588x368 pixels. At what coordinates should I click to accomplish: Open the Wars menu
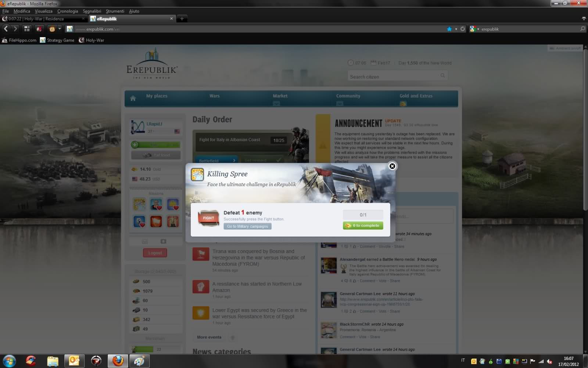point(215,96)
